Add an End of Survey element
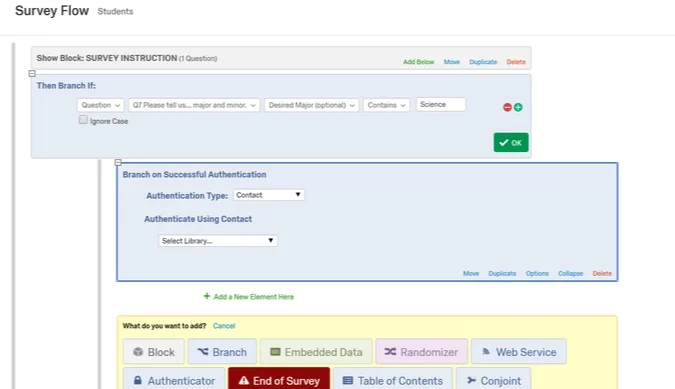This screenshot has width=675, height=389. [x=279, y=379]
